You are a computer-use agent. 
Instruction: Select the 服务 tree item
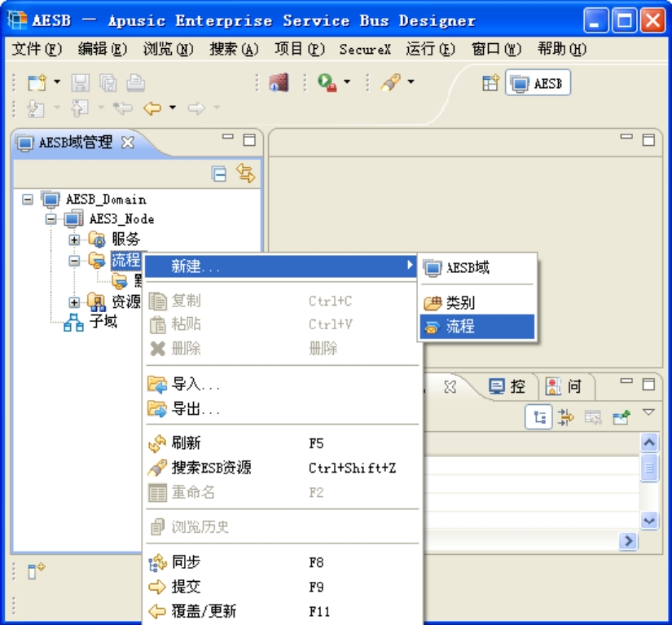tap(126, 240)
